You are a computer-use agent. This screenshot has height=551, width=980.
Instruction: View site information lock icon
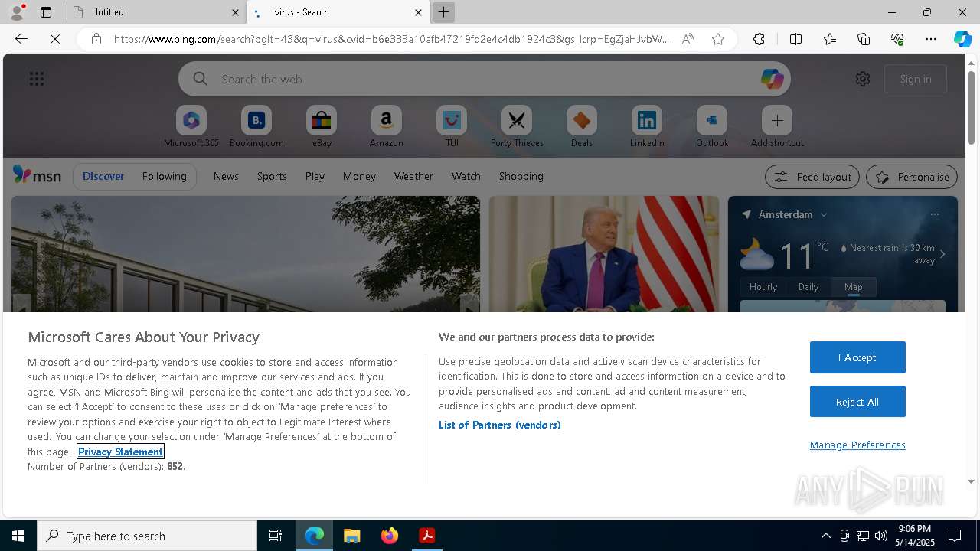(96, 39)
